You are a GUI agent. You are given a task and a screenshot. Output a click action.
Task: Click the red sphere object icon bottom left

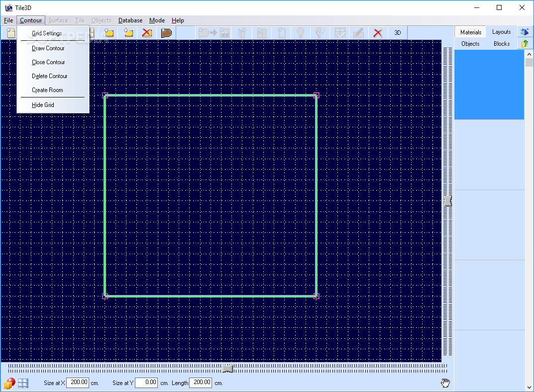[8, 383]
